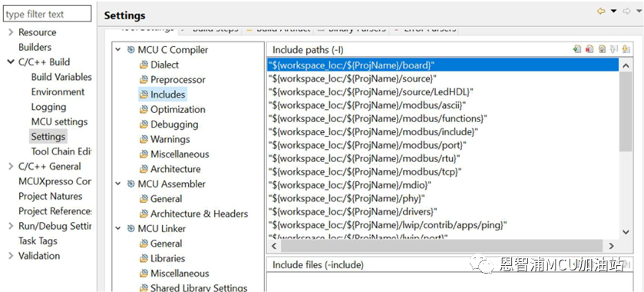Click the Delete include path icon
The image size is (644, 292).
590,49
